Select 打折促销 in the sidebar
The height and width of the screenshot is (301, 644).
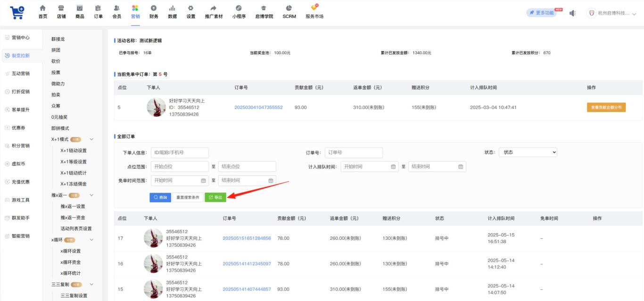[21, 91]
